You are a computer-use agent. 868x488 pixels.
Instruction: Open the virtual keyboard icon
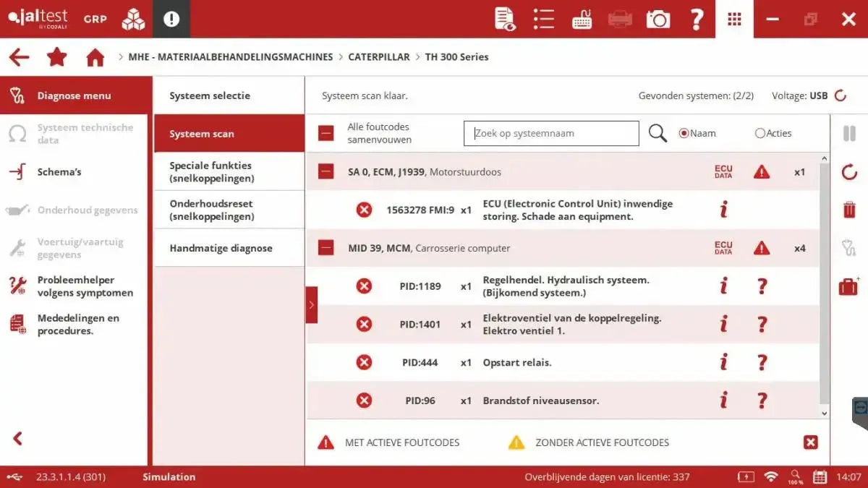tap(582, 20)
